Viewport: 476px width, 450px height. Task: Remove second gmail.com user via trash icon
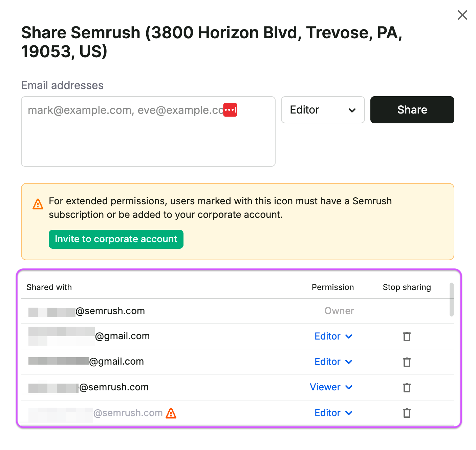pos(407,362)
